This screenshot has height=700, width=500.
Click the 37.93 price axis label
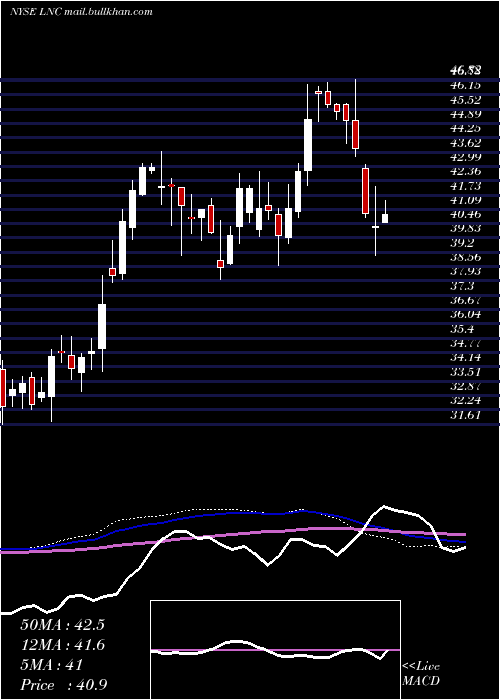tap(465, 271)
